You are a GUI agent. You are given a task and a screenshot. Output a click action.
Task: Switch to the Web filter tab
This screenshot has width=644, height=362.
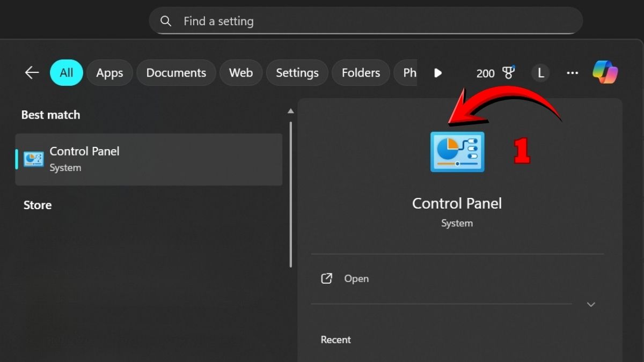click(x=241, y=73)
